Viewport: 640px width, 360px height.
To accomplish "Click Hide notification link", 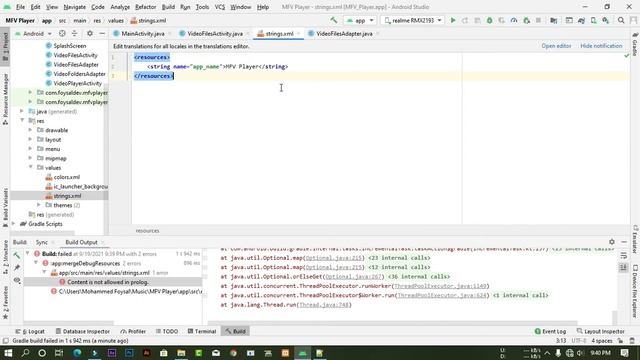I will (x=601, y=46).
